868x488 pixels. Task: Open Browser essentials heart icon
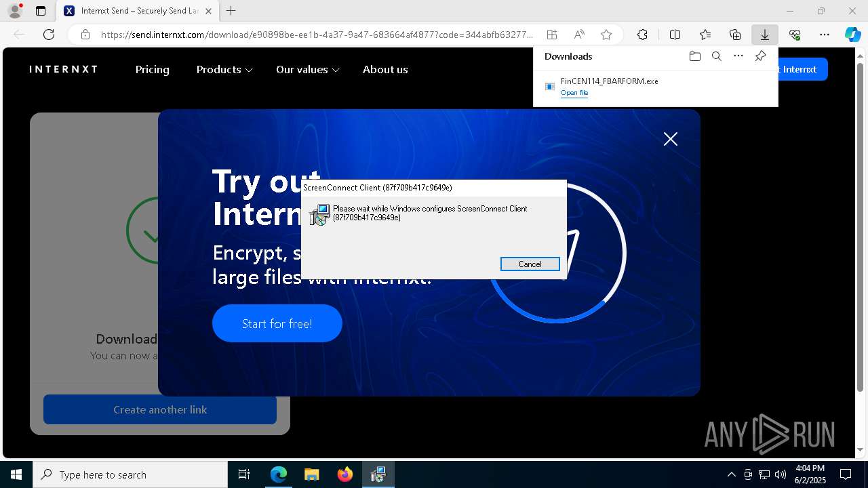[795, 35]
